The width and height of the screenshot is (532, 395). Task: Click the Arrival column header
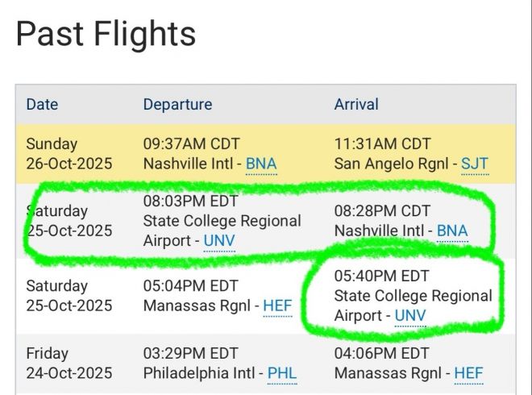click(356, 105)
